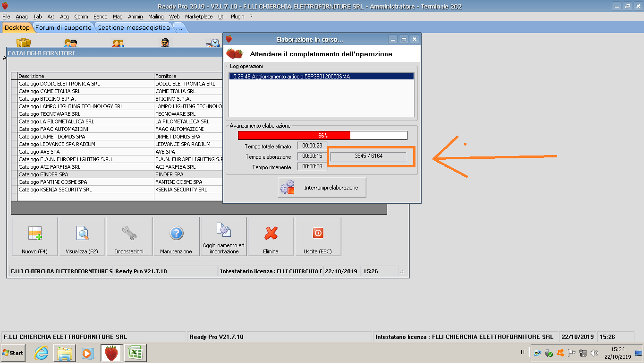644x363 pixels.
Task: Open Internet Explorer from taskbar
Action: pos(42,353)
